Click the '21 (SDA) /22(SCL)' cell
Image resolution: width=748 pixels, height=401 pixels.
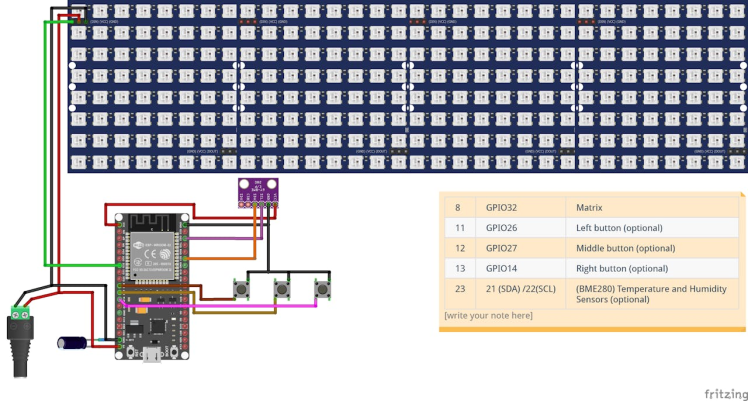[520, 294]
